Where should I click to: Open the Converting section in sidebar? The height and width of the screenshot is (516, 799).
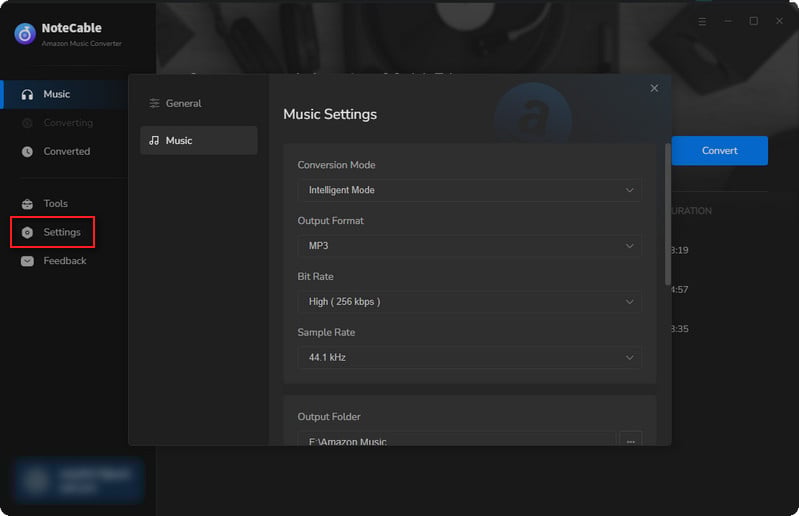click(64, 123)
